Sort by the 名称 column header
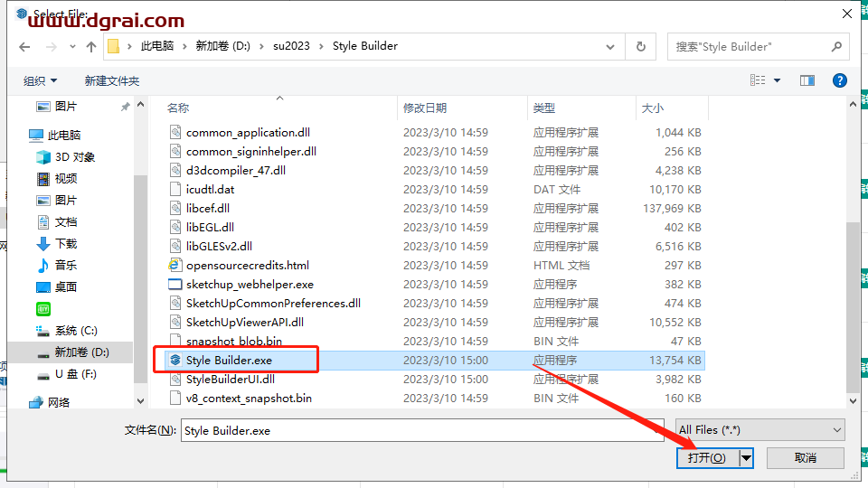 pyautogui.click(x=178, y=108)
